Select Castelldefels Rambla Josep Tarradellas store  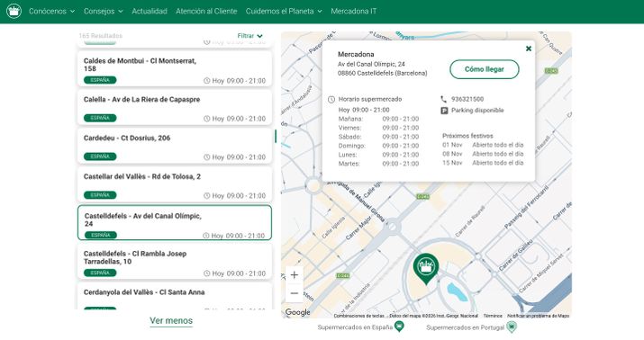coord(175,262)
